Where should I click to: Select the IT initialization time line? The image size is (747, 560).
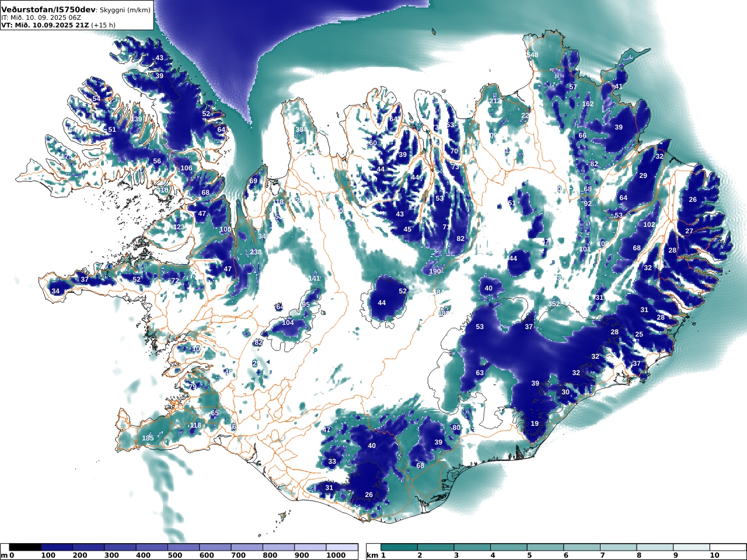click(x=41, y=18)
